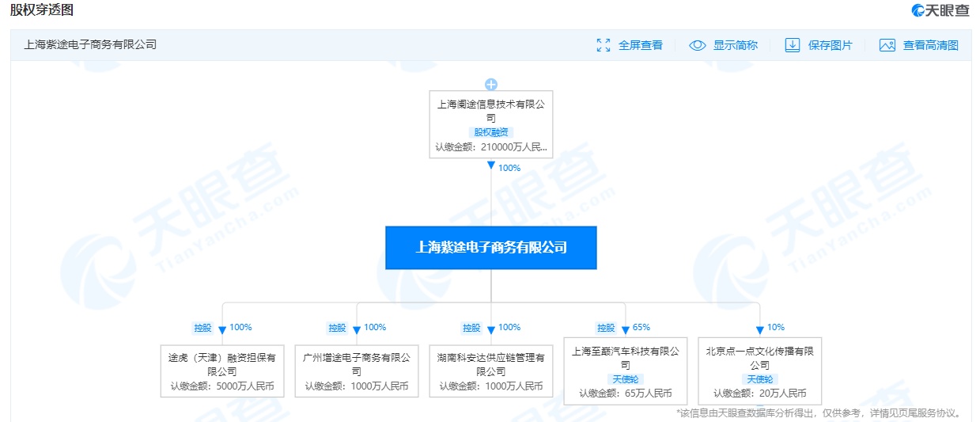Expand parents with blue plus above 上海阑途
The width and height of the screenshot is (980, 422).
click(x=491, y=84)
